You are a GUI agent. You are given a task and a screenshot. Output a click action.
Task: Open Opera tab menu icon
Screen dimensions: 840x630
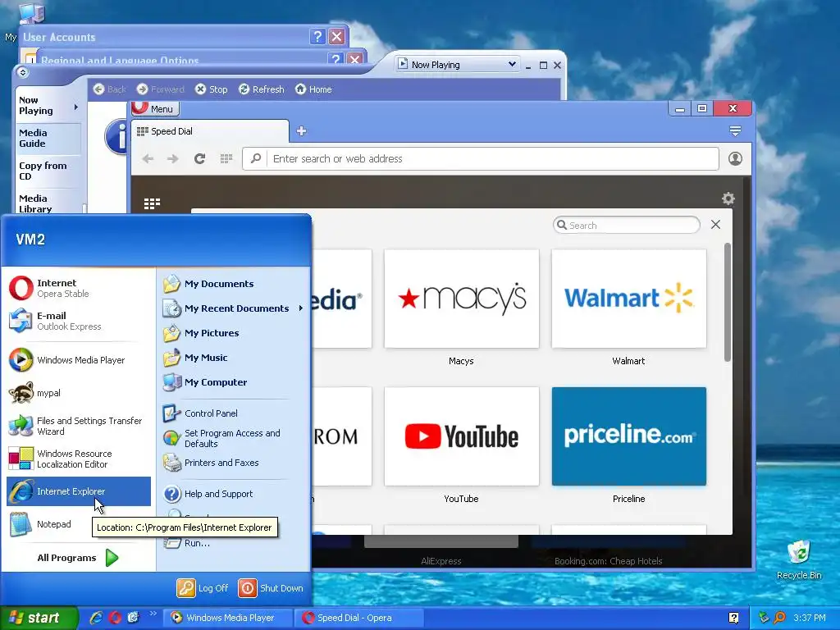click(x=735, y=131)
